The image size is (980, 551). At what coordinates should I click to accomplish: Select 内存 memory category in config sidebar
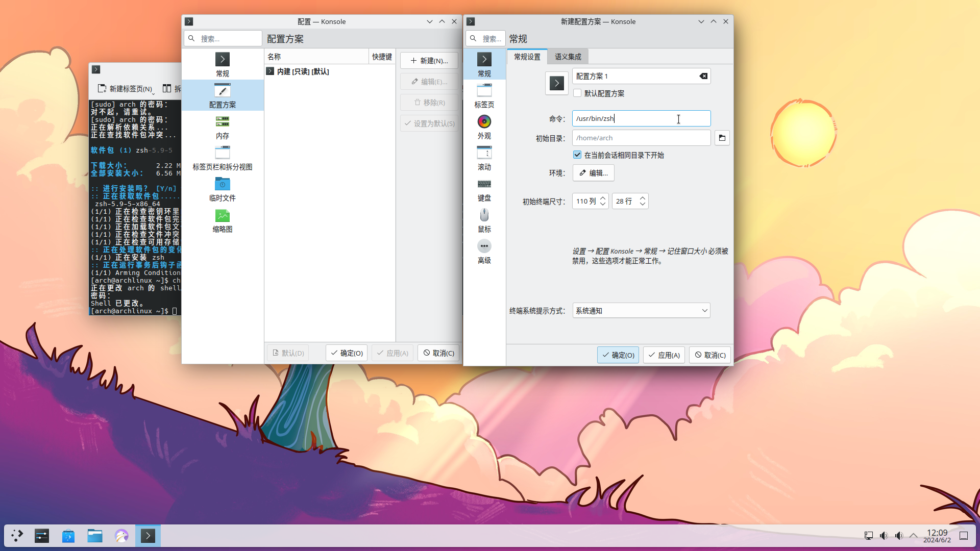pyautogui.click(x=222, y=127)
